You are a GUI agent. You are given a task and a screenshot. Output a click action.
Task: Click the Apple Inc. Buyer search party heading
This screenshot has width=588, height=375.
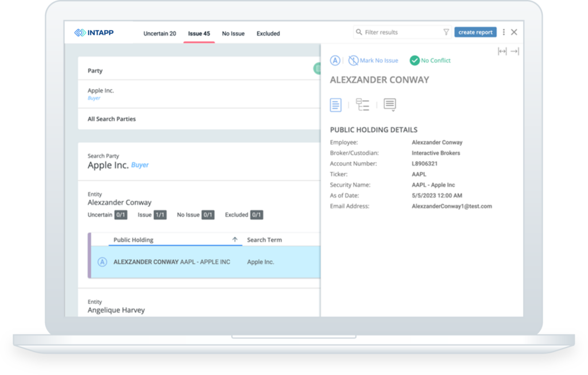[118, 165]
